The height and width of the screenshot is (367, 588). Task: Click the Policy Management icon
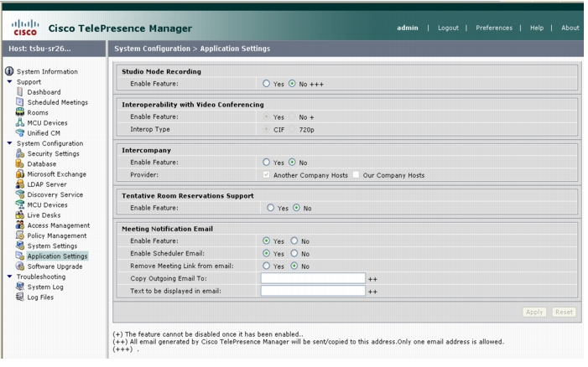click(20, 235)
